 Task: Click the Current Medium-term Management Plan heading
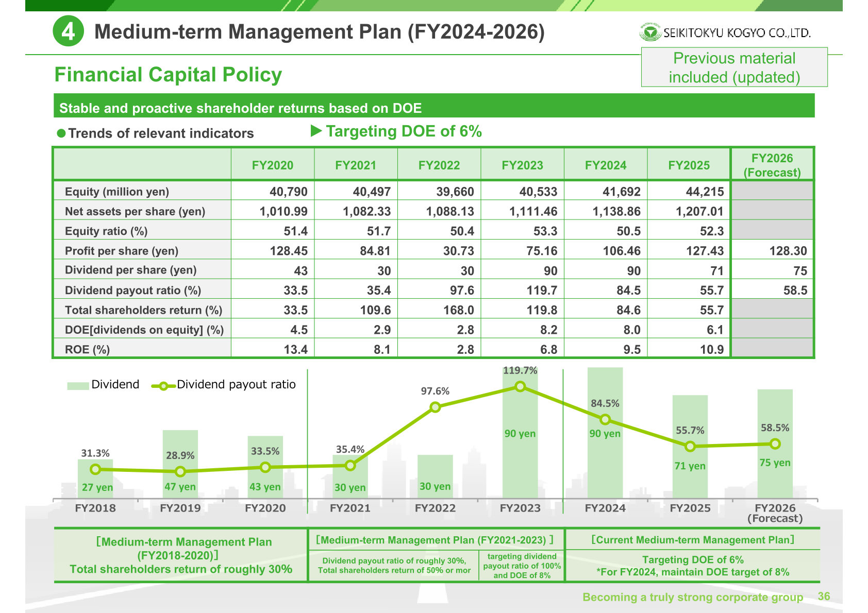[693, 540]
